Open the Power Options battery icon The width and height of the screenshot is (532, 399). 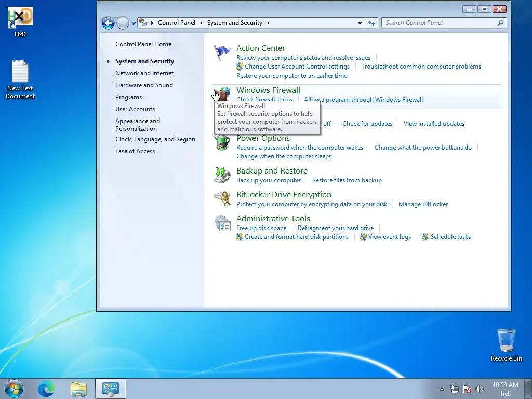coord(222,142)
